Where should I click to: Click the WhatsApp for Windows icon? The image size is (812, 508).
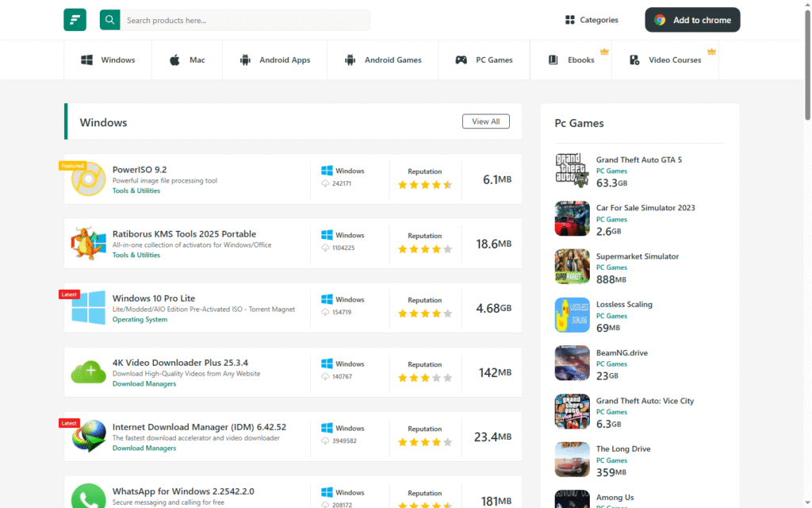(x=88, y=496)
